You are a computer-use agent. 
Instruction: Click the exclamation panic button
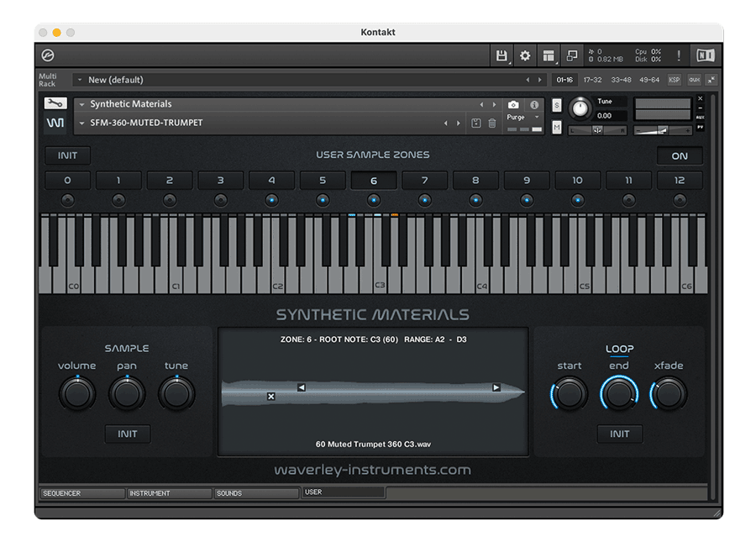[x=679, y=56]
